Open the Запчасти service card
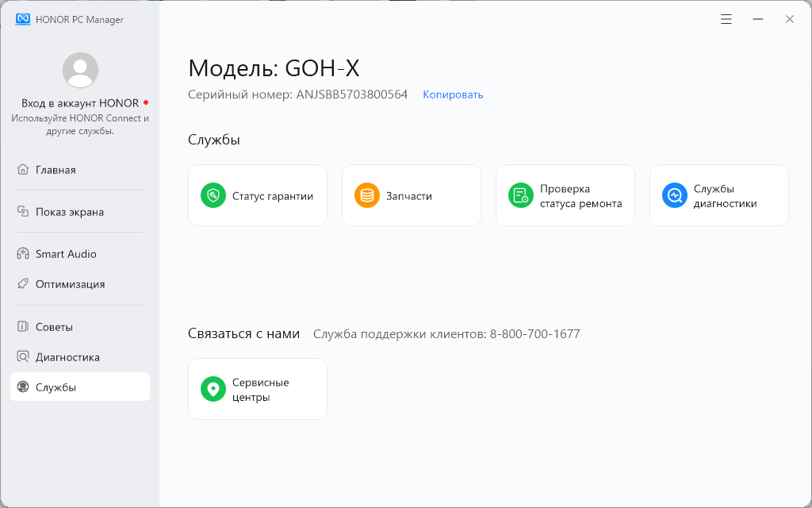 411,195
